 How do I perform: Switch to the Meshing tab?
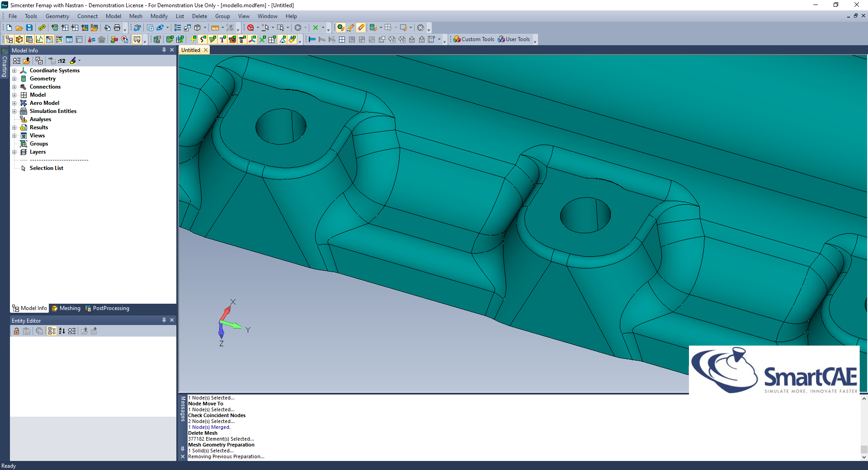(66, 308)
